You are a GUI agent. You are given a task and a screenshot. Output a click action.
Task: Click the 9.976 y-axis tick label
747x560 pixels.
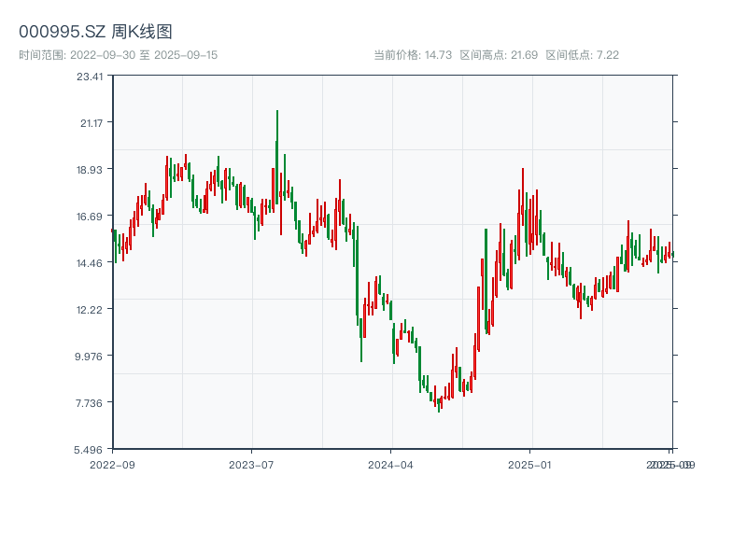pyautogui.click(x=91, y=356)
